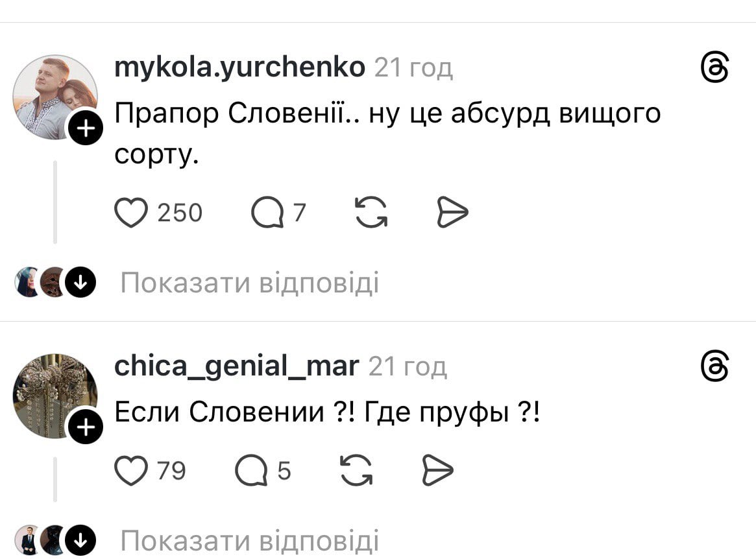Open chica_genial_mar username profile link
Viewport: 756px width, 559px height.
click(x=236, y=366)
